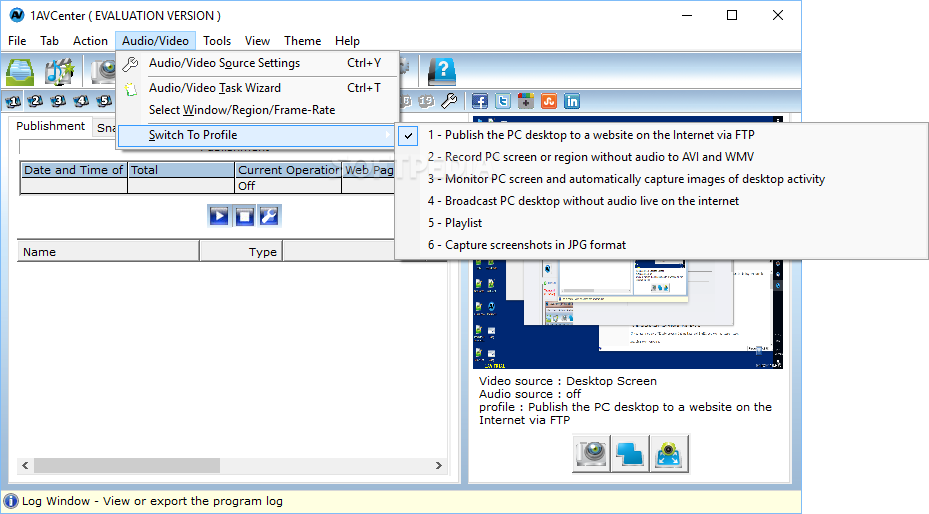Switch to profile number 5 icon
This screenshot has height=514, width=929.
[104, 101]
